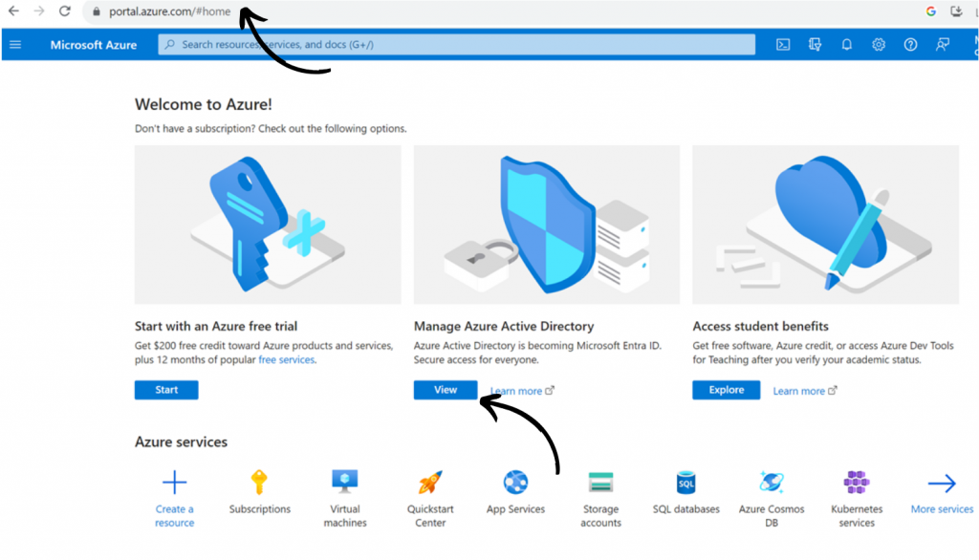The height and width of the screenshot is (560, 979).
Task: Click the "Quickstart Center" label text
Action: 430,516
